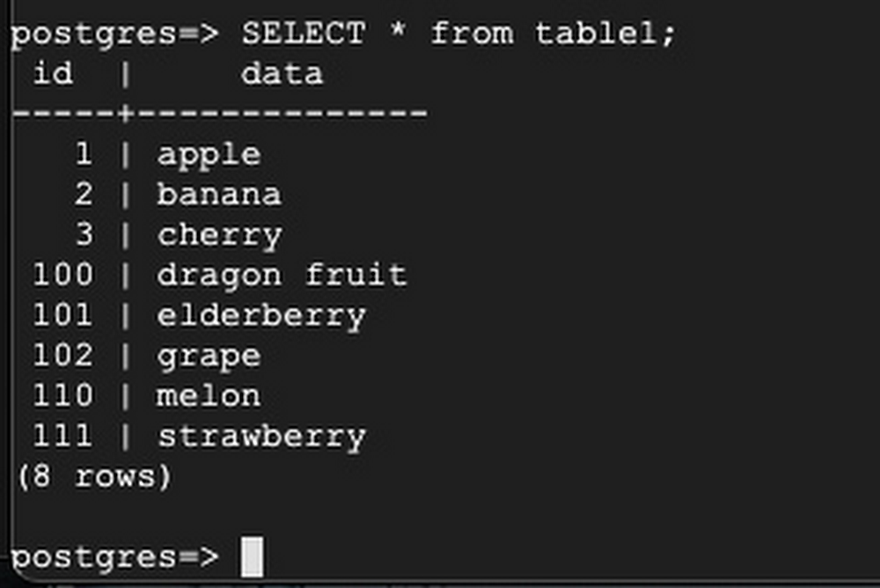Click id value 102

(62, 356)
